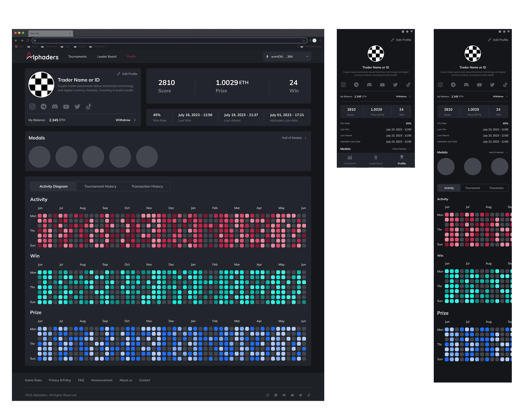
Task: Tap Leader Board icon in mobile bottom nav
Action: pos(376,157)
